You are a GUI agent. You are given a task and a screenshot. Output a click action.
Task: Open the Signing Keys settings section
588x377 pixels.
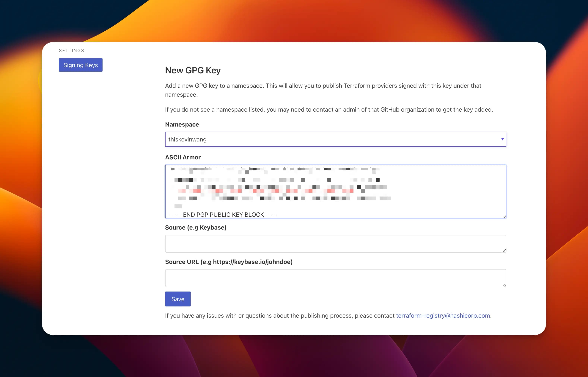click(80, 65)
